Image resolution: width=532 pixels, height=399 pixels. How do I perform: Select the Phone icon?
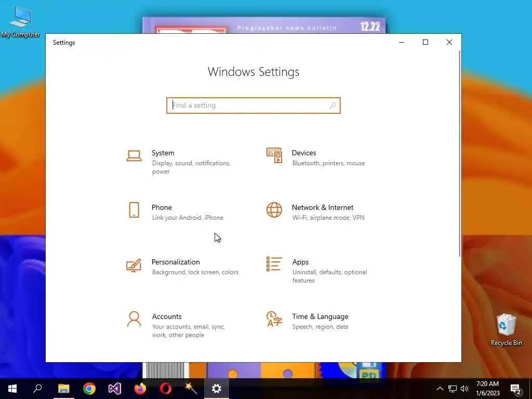(x=134, y=210)
